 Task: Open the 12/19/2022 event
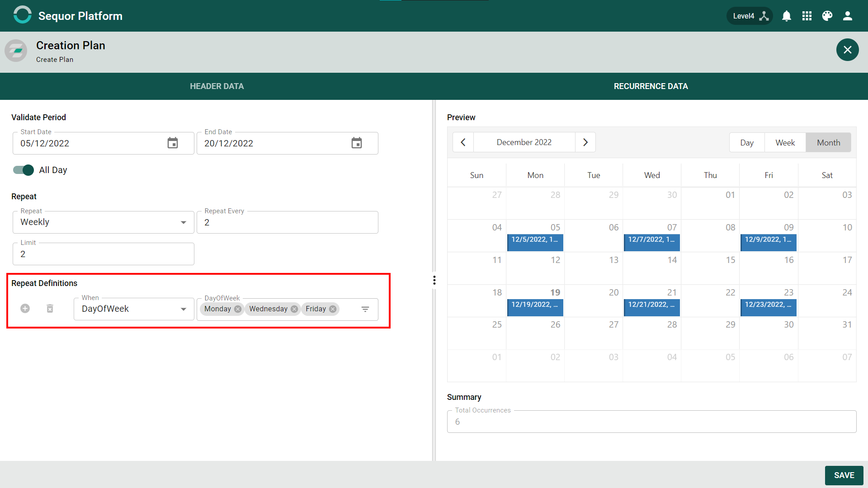[x=535, y=308]
